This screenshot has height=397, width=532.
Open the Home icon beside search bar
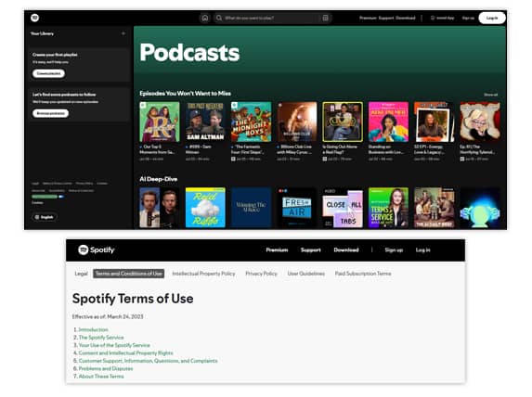pos(205,18)
